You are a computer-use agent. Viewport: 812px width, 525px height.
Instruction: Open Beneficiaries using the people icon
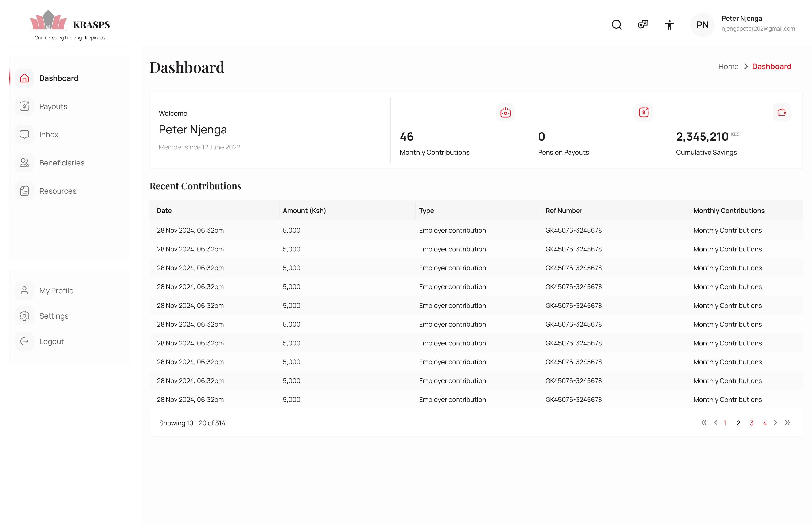(24, 163)
